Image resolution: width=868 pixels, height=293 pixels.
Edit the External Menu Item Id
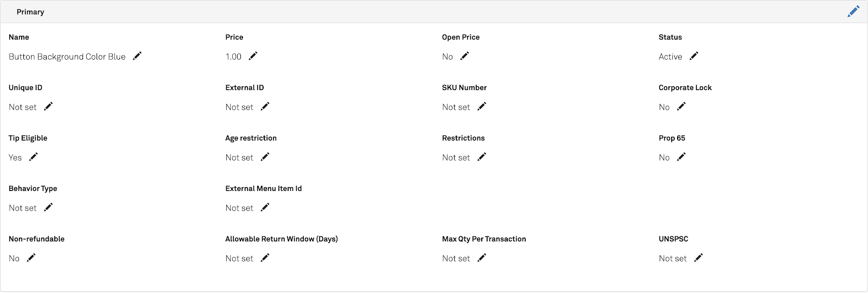pyautogui.click(x=265, y=207)
